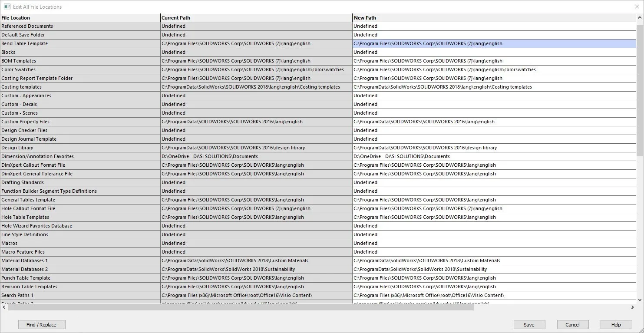Click Current Path of Search Paths 1
The width and height of the screenshot is (644, 333).
[x=256, y=295]
